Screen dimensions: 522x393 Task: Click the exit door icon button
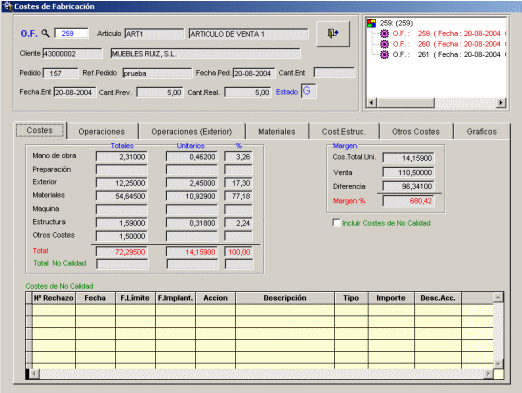point(333,34)
